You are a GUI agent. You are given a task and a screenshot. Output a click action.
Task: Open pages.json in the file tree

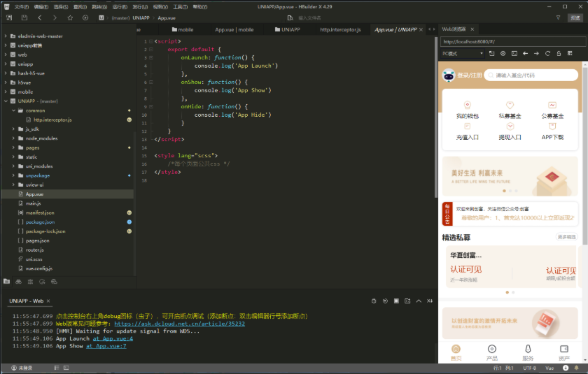click(38, 240)
